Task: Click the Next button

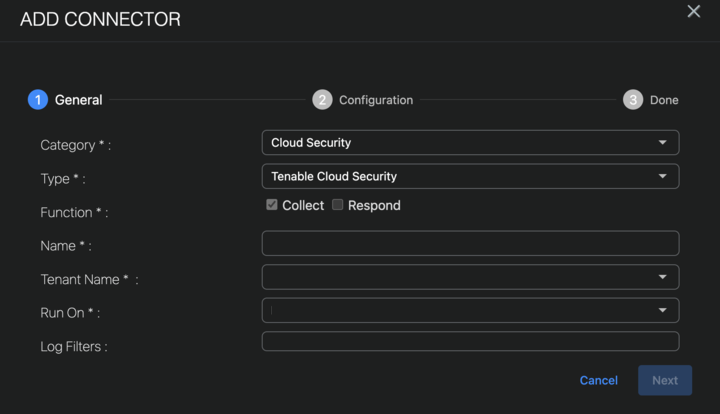Action: [665, 380]
